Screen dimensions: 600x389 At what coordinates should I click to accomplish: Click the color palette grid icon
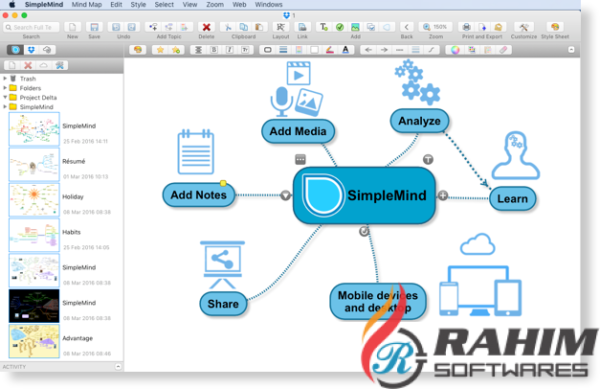[x=472, y=50]
